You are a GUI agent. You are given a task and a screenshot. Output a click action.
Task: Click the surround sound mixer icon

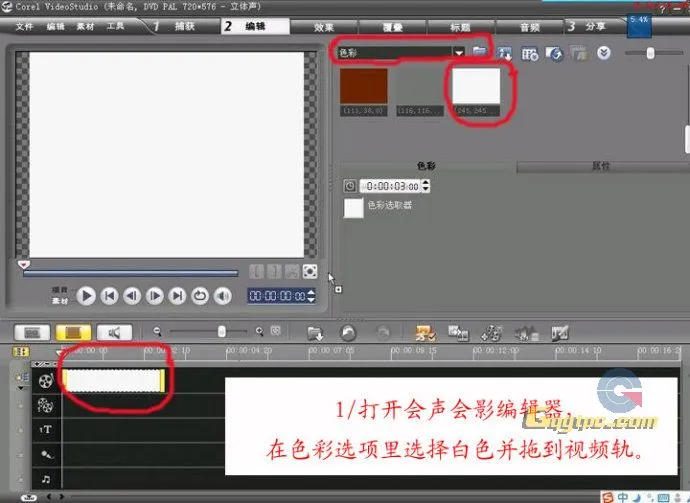(x=526, y=333)
